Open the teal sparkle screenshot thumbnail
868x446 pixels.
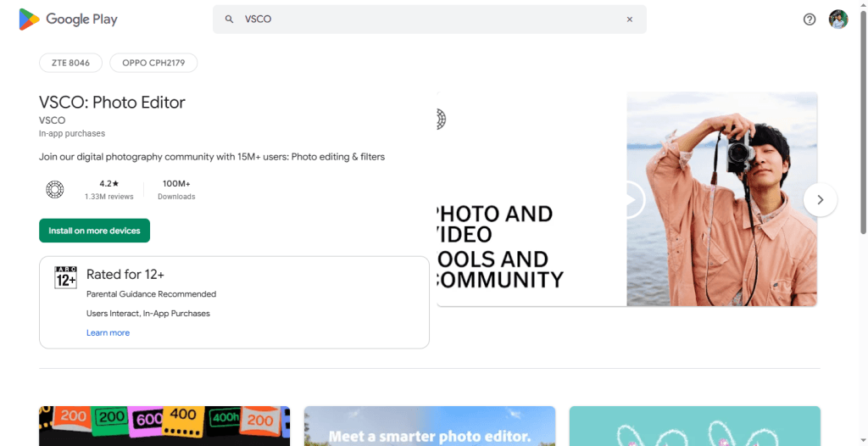pos(695,426)
